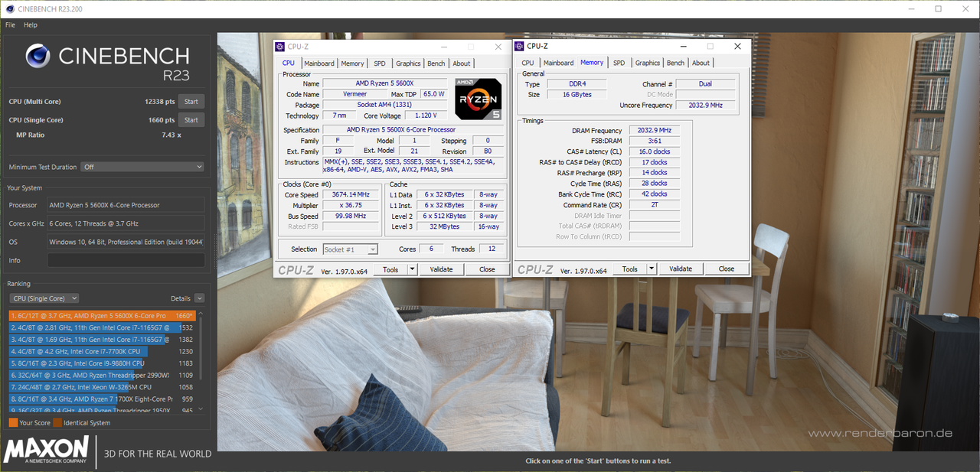Image resolution: width=980 pixels, height=472 pixels.
Task: Switch to Graphics tab in left CPU-Z
Action: coord(408,63)
